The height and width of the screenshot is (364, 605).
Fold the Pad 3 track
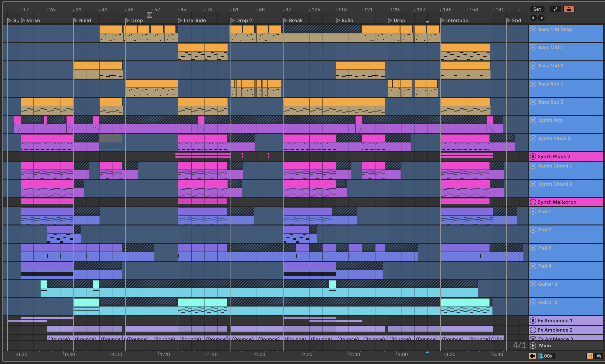[x=533, y=248]
